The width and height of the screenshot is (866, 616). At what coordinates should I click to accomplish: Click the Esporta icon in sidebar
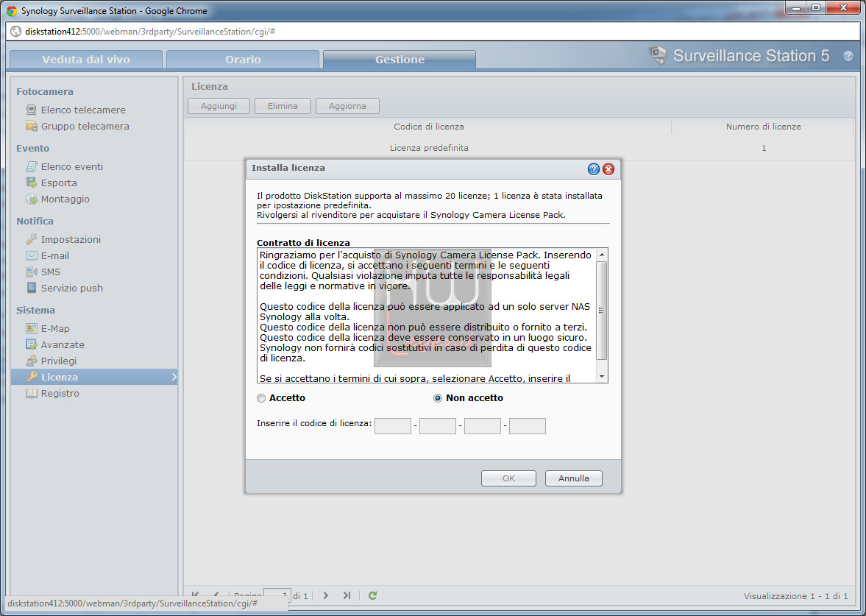(32, 183)
